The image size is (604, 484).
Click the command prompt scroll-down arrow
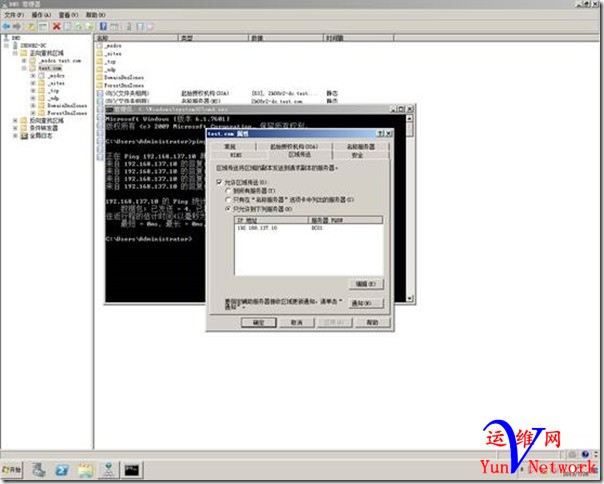[409, 298]
